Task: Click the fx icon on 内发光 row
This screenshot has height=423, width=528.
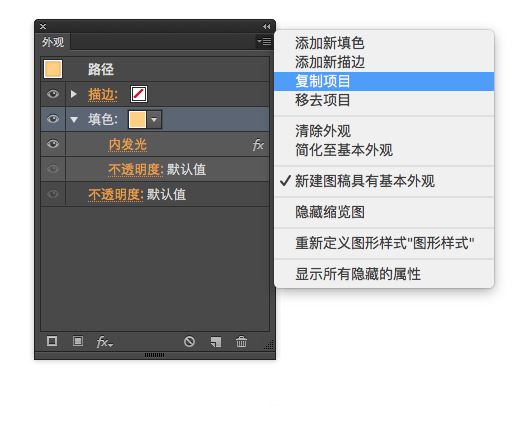Action: coord(258,145)
